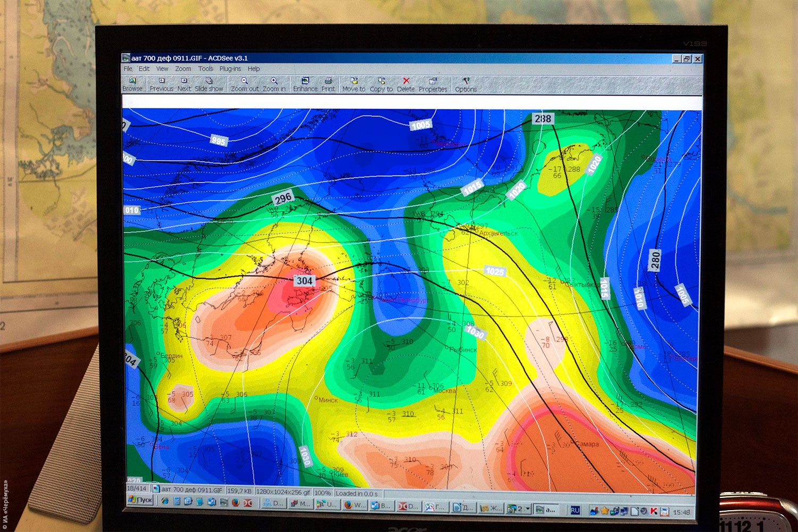Open the File menu
The width and height of the screenshot is (798, 532).
(128, 69)
